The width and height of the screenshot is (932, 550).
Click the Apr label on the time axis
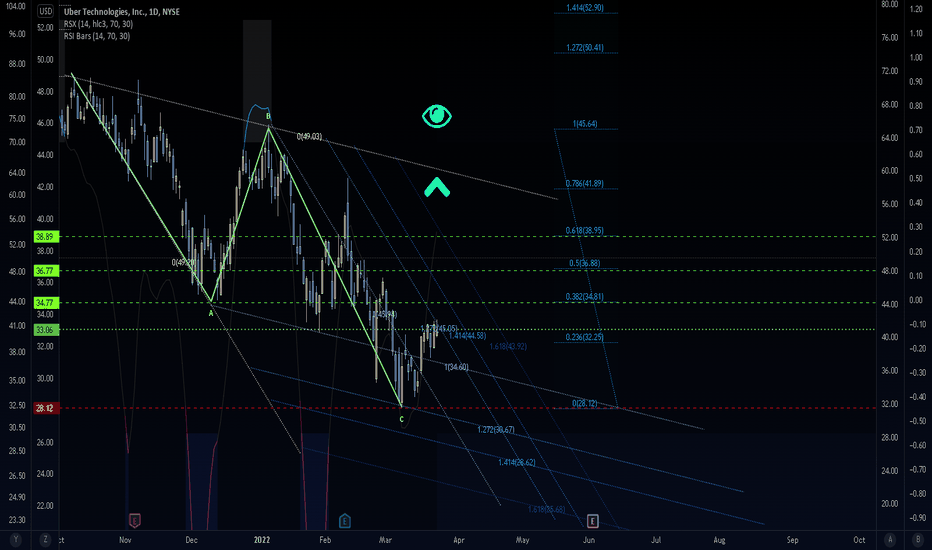tap(459, 540)
